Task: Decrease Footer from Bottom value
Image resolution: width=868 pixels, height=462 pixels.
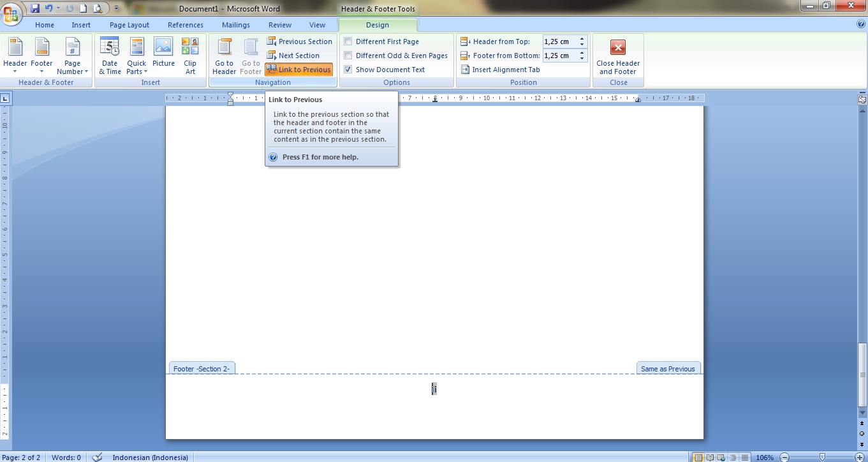Action: point(582,59)
